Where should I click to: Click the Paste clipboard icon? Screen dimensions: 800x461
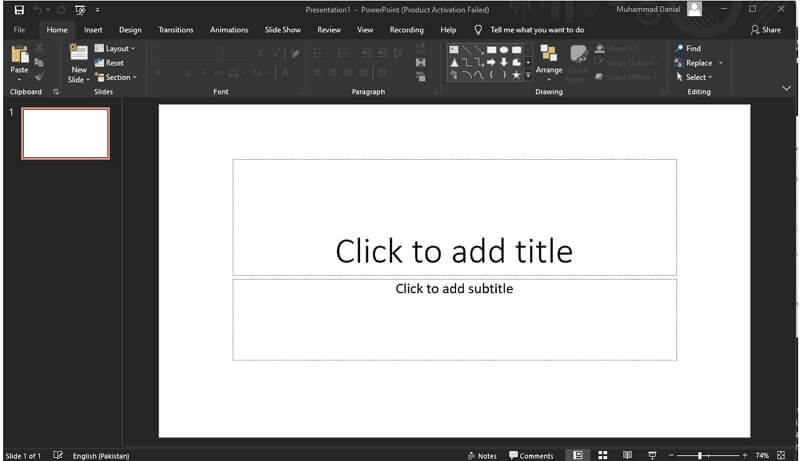(x=19, y=54)
